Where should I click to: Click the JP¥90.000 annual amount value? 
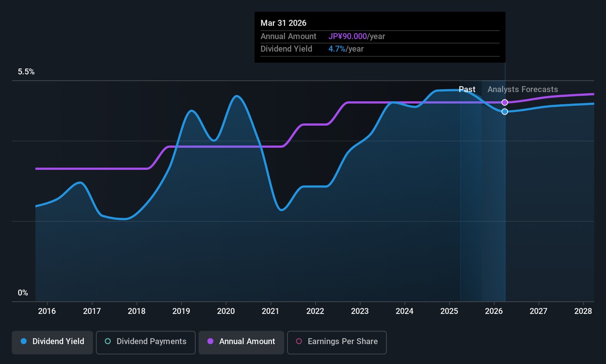(348, 37)
